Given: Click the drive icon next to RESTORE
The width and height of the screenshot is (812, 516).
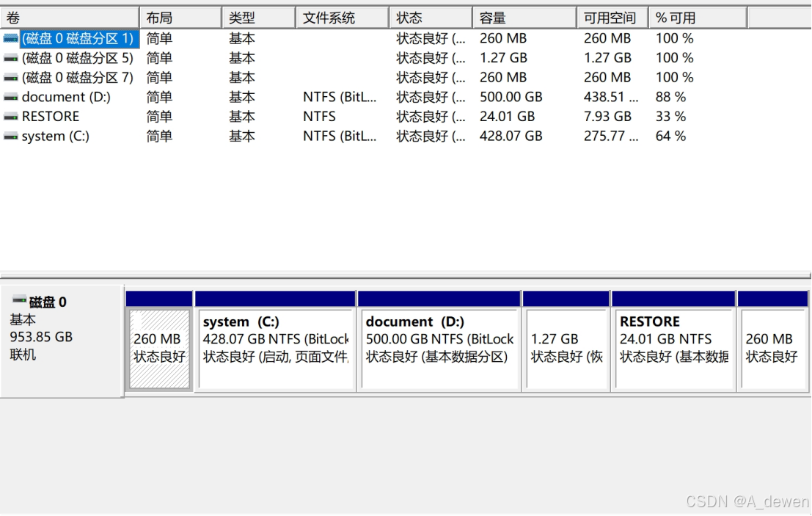Looking at the screenshot, I should 10,116.
